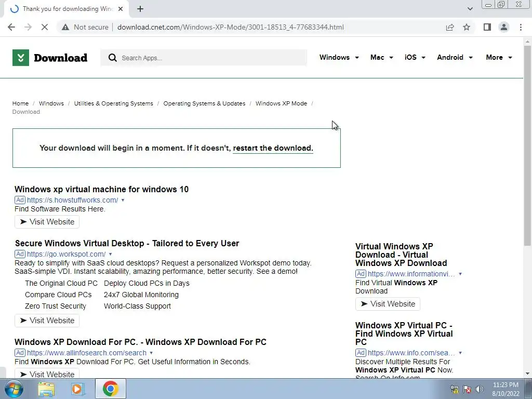Go to Home breadcrumb
This screenshot has height=399, width=532.
(20, 103)
